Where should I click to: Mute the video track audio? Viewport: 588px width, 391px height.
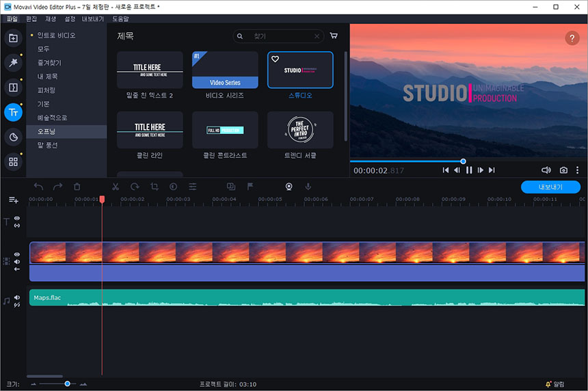pos(17,262)
